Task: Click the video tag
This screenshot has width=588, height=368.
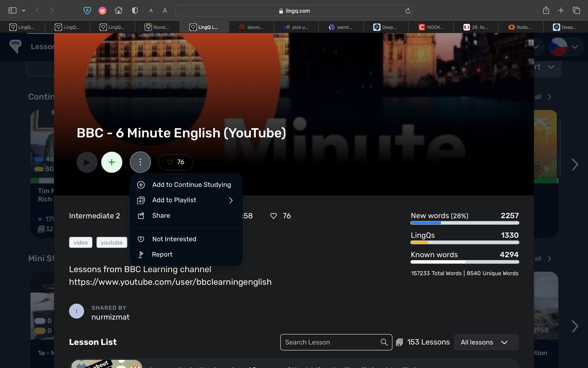Action: pyautogui.click(x=81, y=243)
